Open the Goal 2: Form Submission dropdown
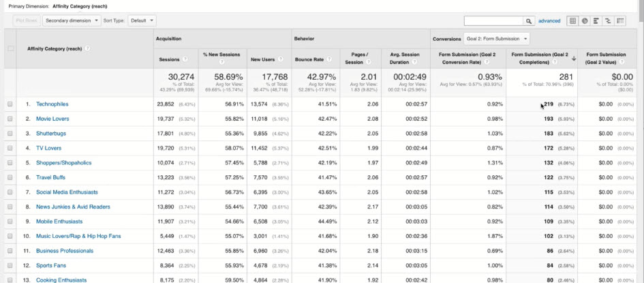644x283 pixels. (497, 39)
